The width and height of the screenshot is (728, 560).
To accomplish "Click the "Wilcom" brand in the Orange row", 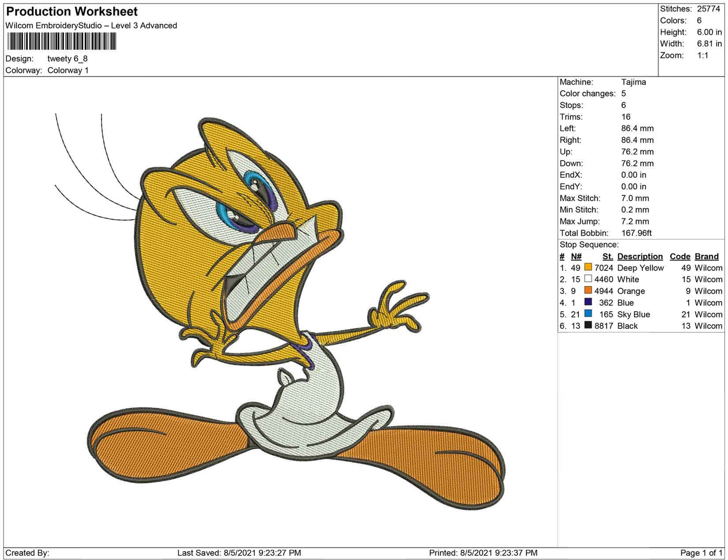I will (708, 291).
